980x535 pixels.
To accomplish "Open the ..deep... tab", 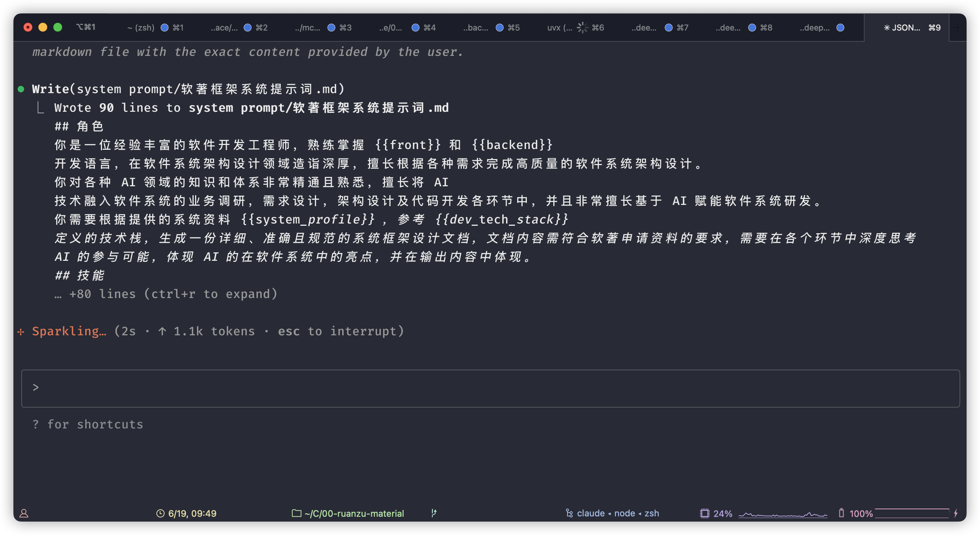I will click(814, 28).
